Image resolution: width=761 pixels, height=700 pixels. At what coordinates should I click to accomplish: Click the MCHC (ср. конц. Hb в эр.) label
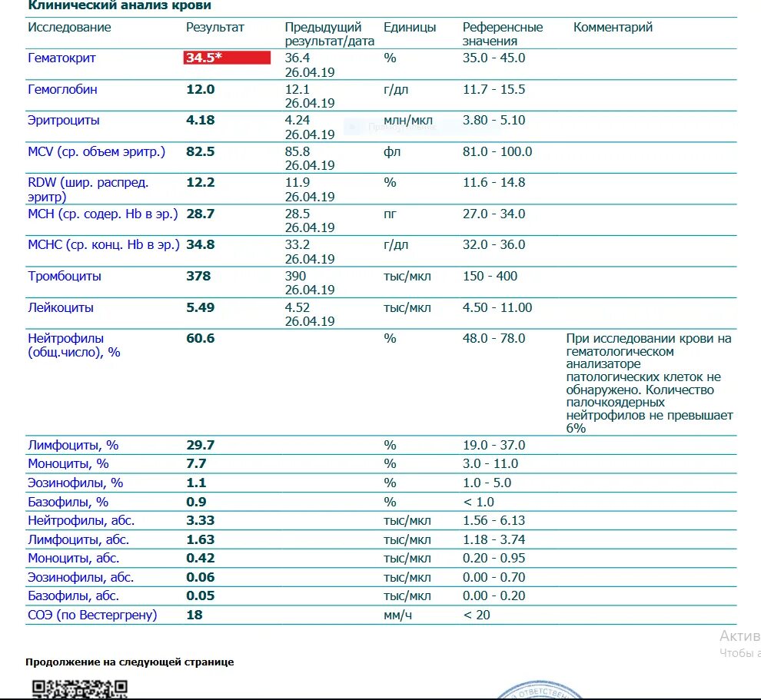104,245
